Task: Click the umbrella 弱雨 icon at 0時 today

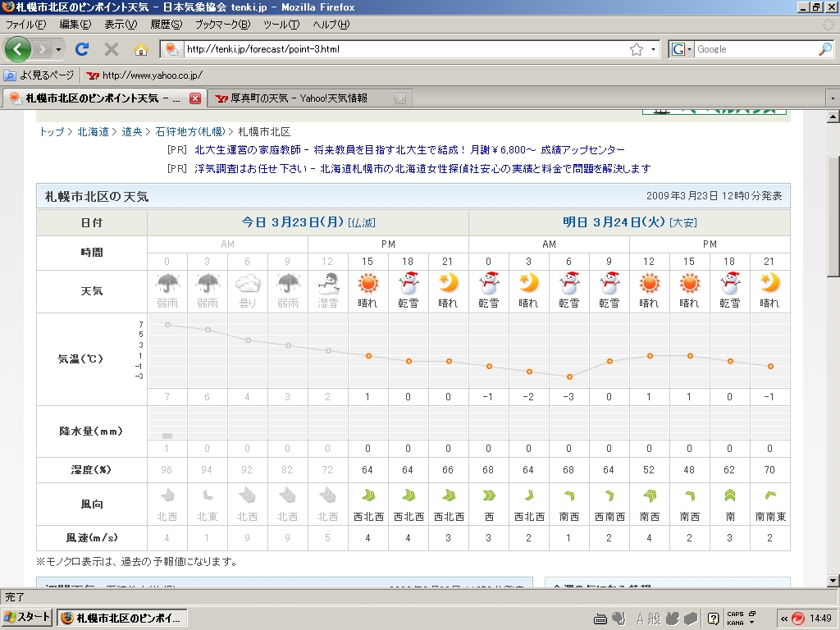Action: 167,283
